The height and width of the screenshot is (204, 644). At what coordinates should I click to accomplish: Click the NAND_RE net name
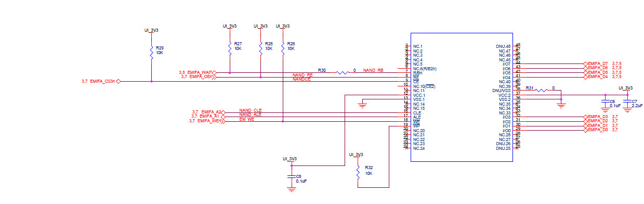point(303,75)
